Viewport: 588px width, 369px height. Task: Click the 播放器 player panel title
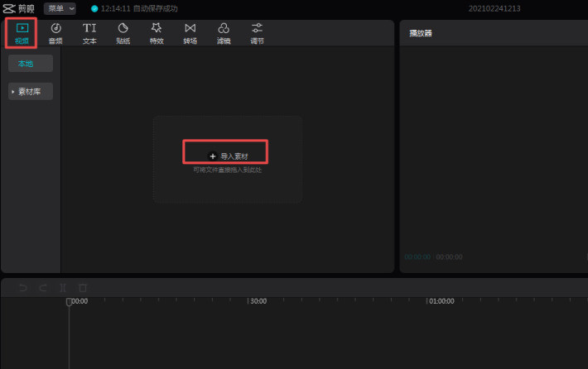421,33
